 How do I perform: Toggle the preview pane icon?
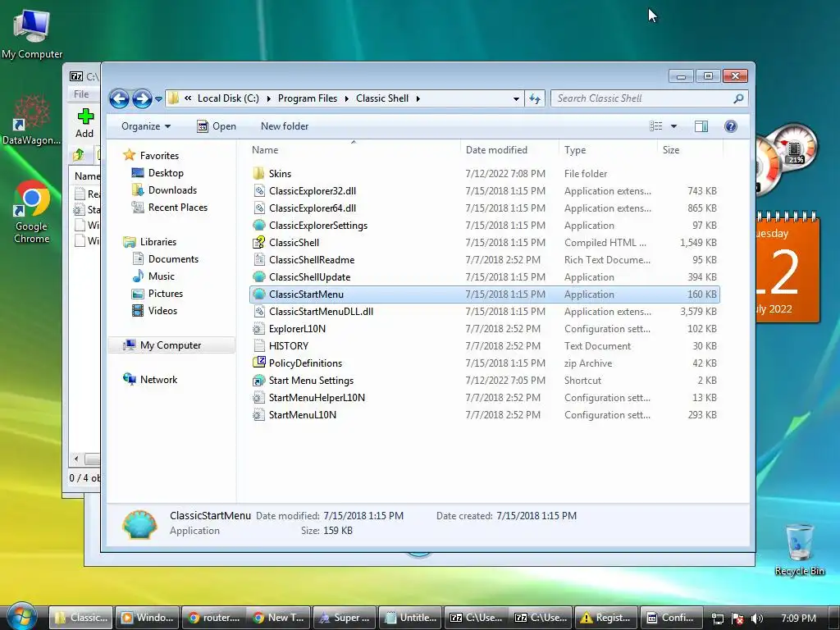click(701, 126)
